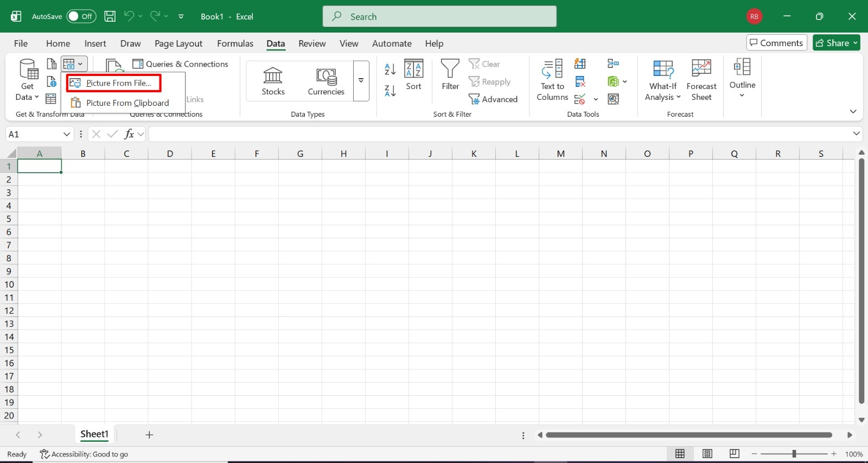
Task: Click the Search box in the title bar
Action: (x=439, y=16)
